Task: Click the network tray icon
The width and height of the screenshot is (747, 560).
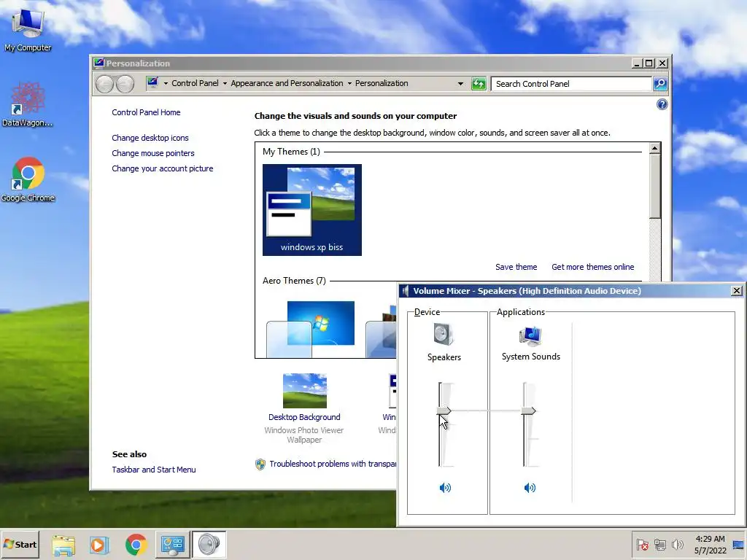Action: tap(659, 544)
